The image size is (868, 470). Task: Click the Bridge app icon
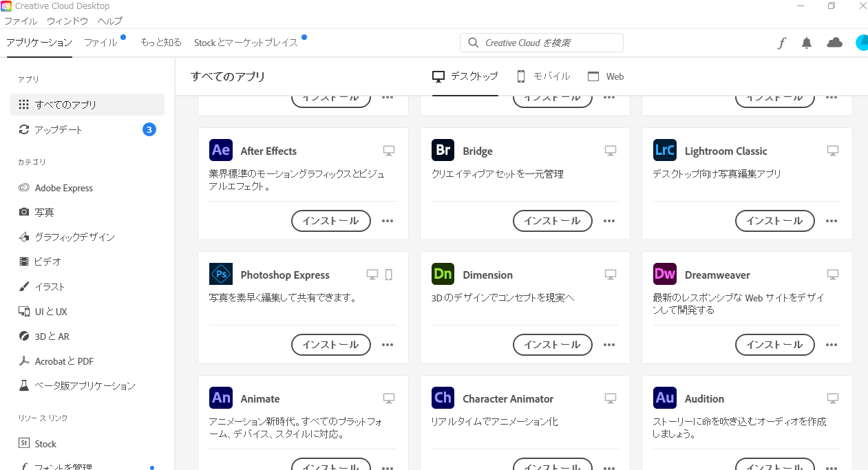click(443, 150)
